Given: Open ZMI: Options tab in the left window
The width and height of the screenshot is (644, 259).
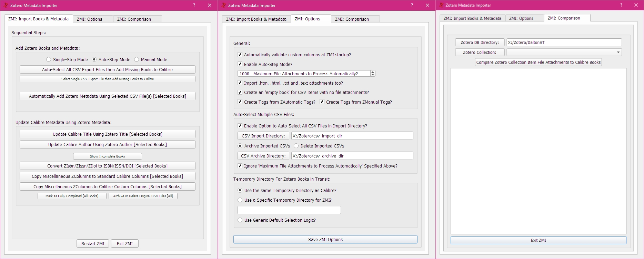Looking at the screenshot, I should coord(93,19).
